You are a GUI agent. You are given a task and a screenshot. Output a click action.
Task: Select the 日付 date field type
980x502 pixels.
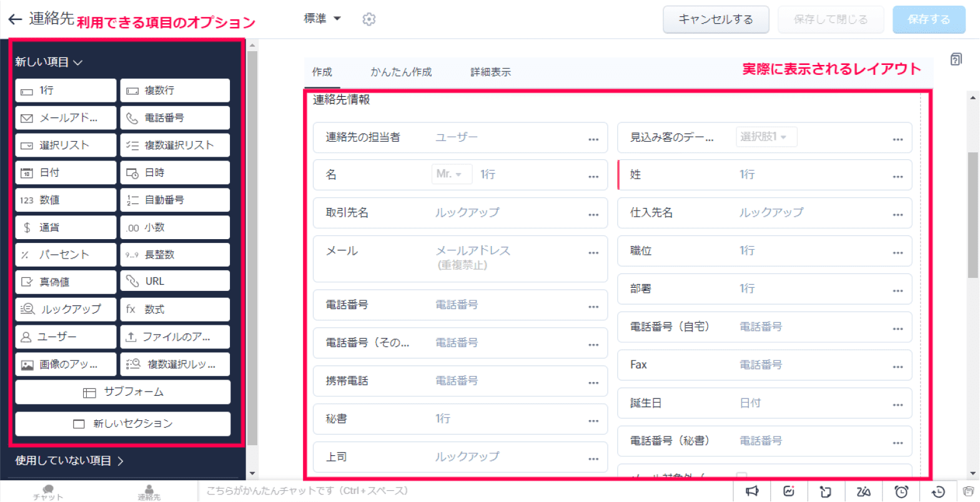coord(66,173)
